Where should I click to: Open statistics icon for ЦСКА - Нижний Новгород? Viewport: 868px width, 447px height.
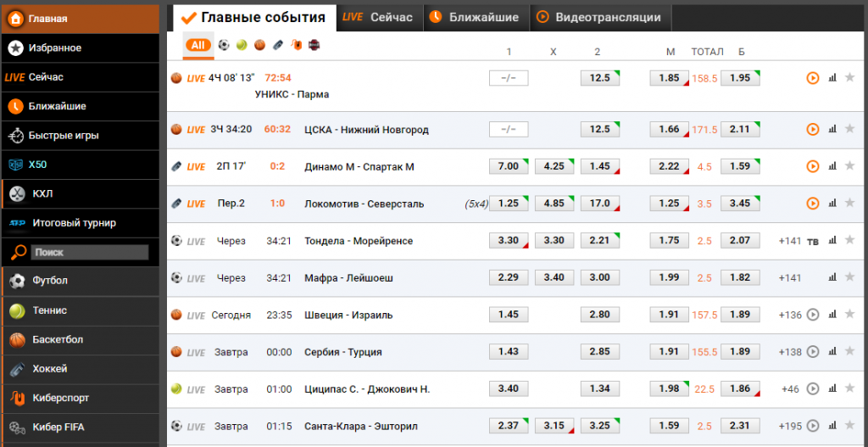coord(832,129)
